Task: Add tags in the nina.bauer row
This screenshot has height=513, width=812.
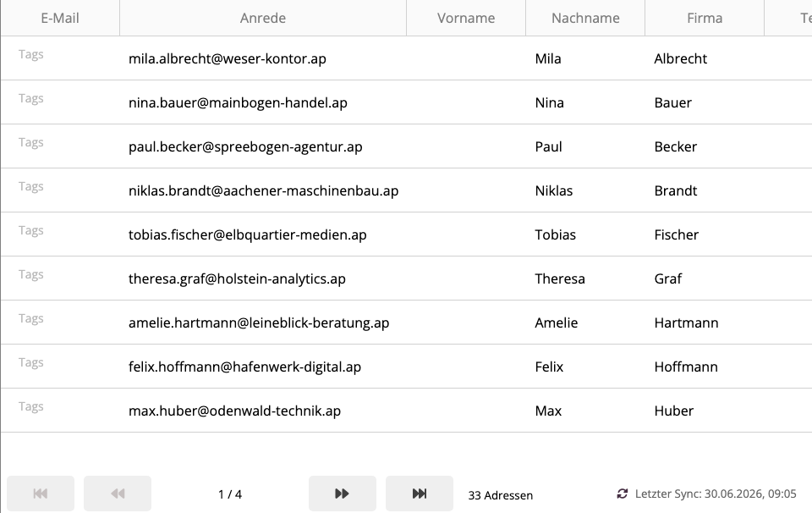Action: pos(31,98)
